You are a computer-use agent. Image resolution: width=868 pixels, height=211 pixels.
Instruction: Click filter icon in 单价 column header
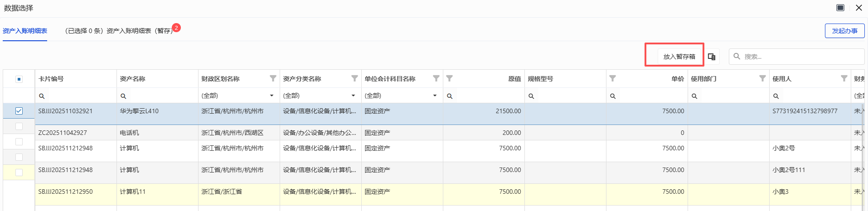click(x=612, y=78)
